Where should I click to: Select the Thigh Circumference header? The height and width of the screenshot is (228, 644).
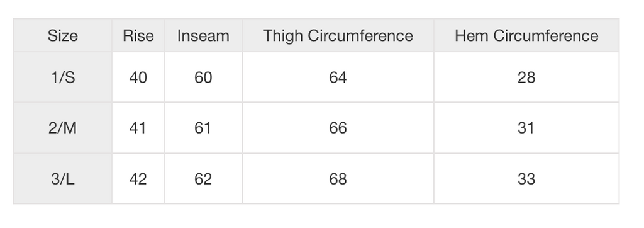[x=338, y=36]
